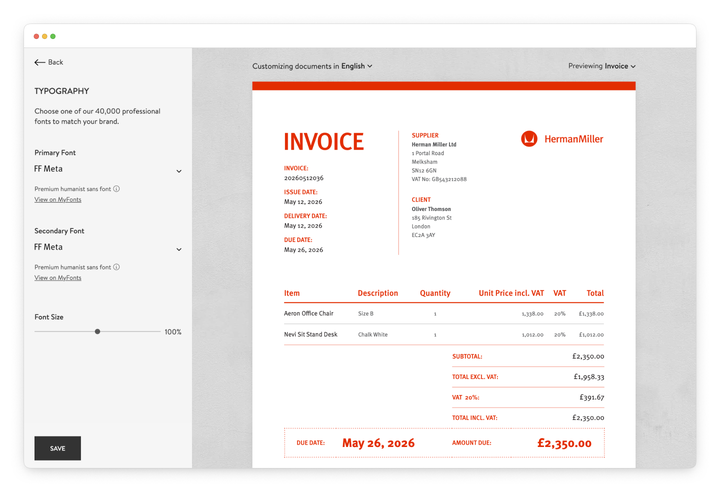Viewport: 720px width, 492px height.
Task: Click the TYPOGRAPHY panel heading
Action: point(62,91)
